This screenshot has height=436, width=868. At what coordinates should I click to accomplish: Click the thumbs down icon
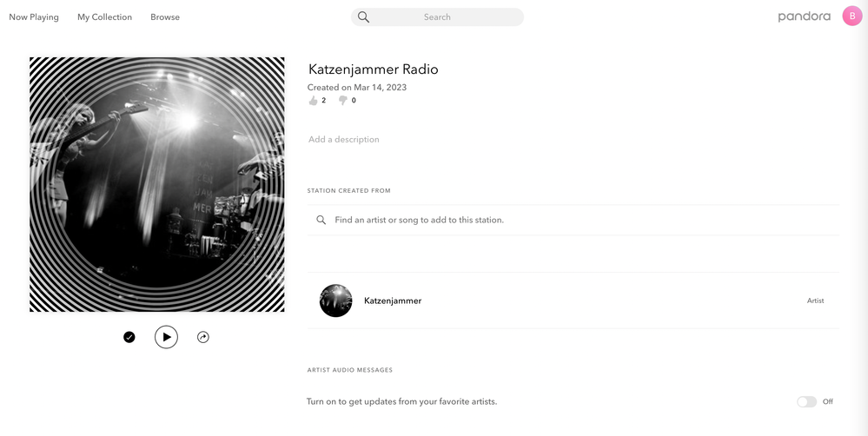[343, 100]
